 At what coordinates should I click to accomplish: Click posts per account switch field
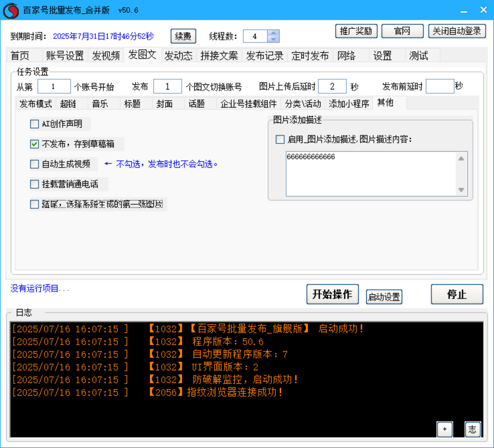168,86
